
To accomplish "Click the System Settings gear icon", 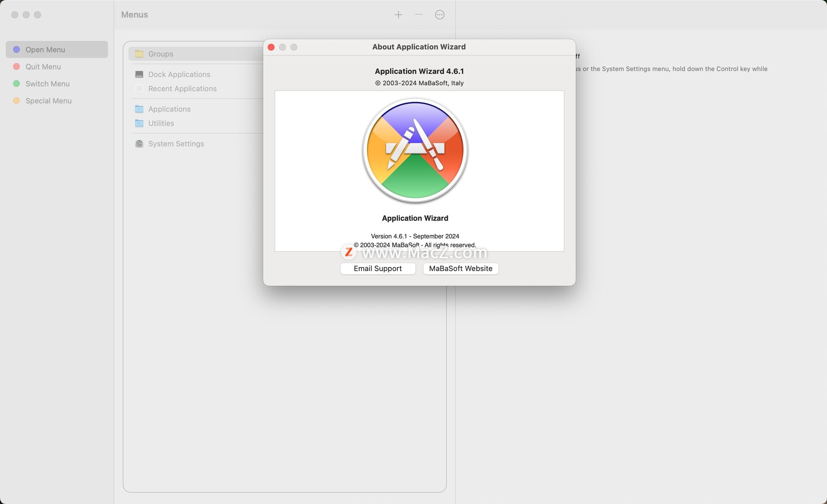I will pyautogui.click(x=139, y=144).
